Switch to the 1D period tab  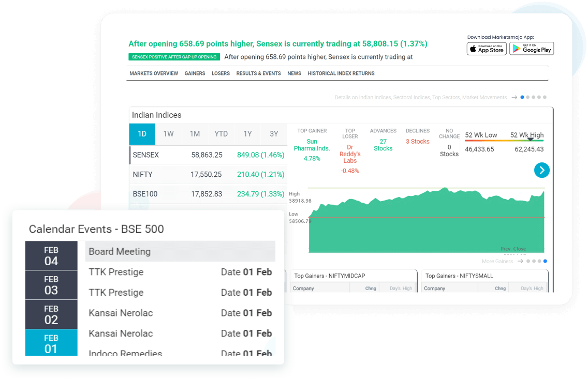coord(142,134)
